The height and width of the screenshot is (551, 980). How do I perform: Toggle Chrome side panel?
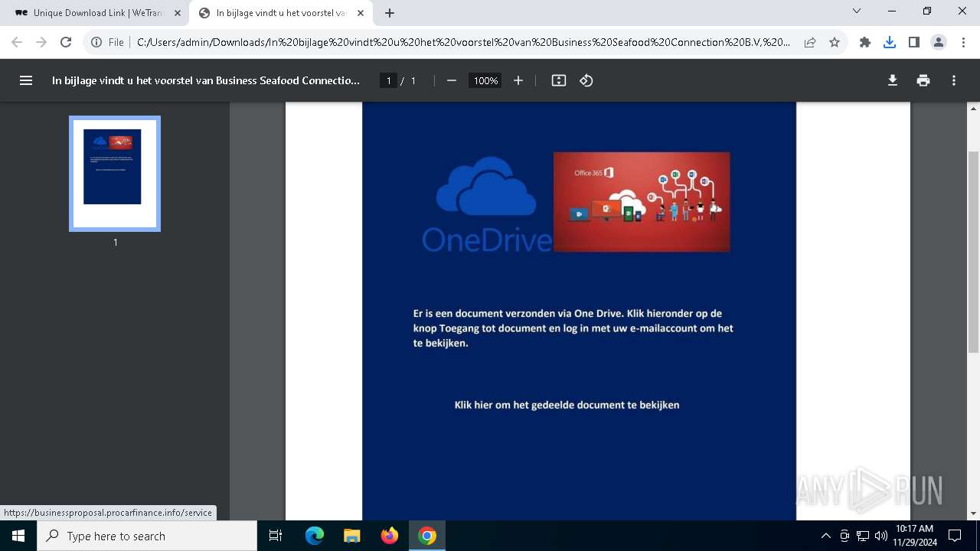914,42
